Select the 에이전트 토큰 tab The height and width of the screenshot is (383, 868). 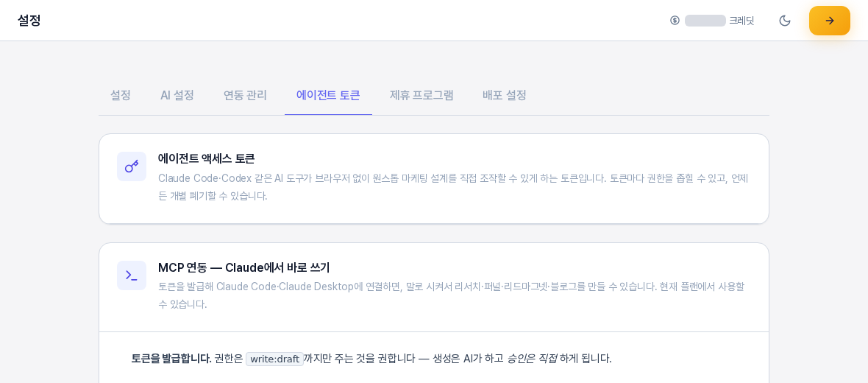click(328, 95)
